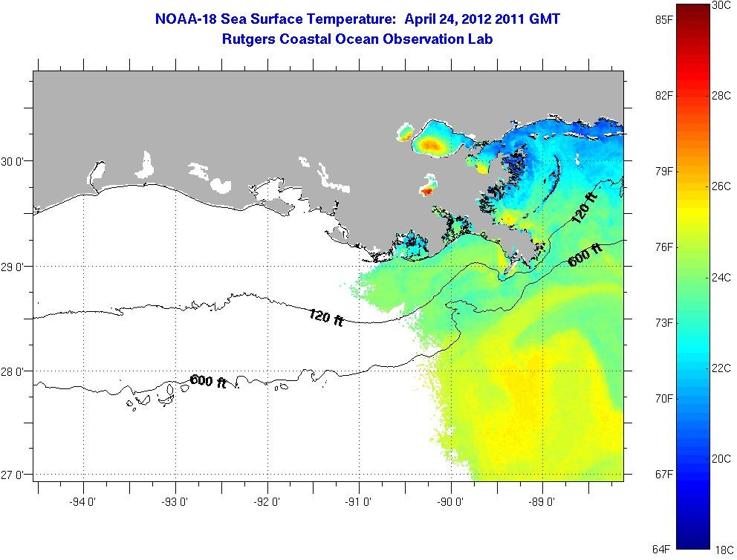Click the longitude label -93 0'
The height and width of the screenshot is (560, 737).
click(175, 502)
